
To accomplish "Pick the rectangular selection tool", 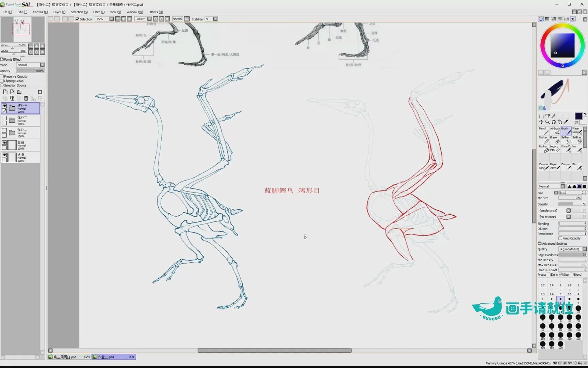I will pos(541,116).
